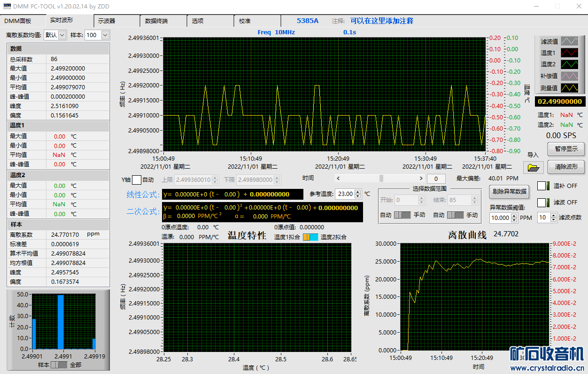The width and height of the screenshot is (588, 374).
Task: Click the time index field showing 0
Action: (436, 179)
